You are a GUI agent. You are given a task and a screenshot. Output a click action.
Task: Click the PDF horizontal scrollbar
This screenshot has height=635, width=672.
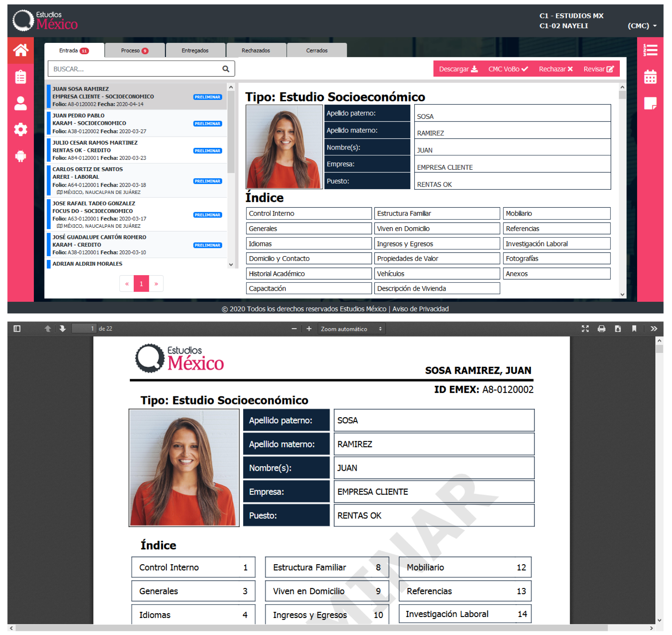pyautogui.click(x=311, y=628)
